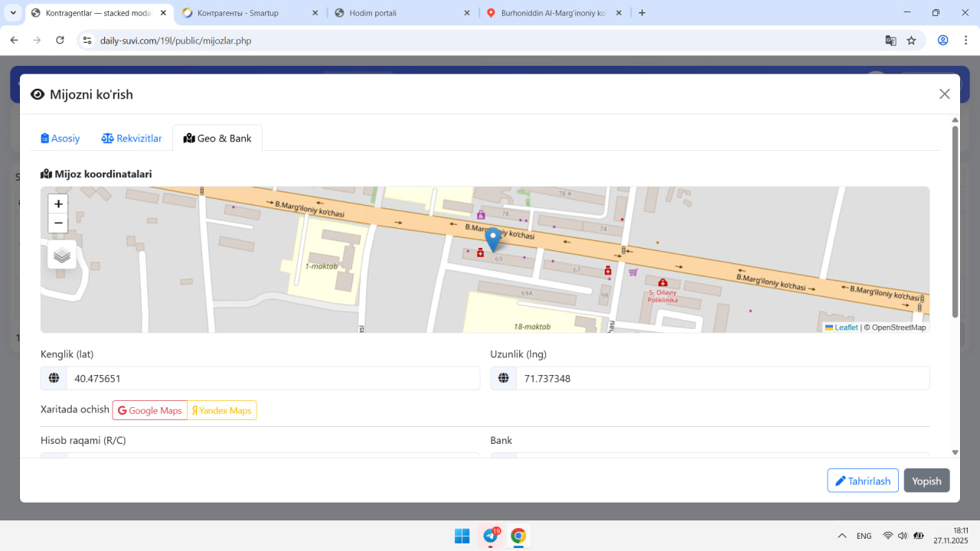Open Telegram from the taskbar
The width and height of the screenshot is (980, 551).
click(x=491, y=536)
